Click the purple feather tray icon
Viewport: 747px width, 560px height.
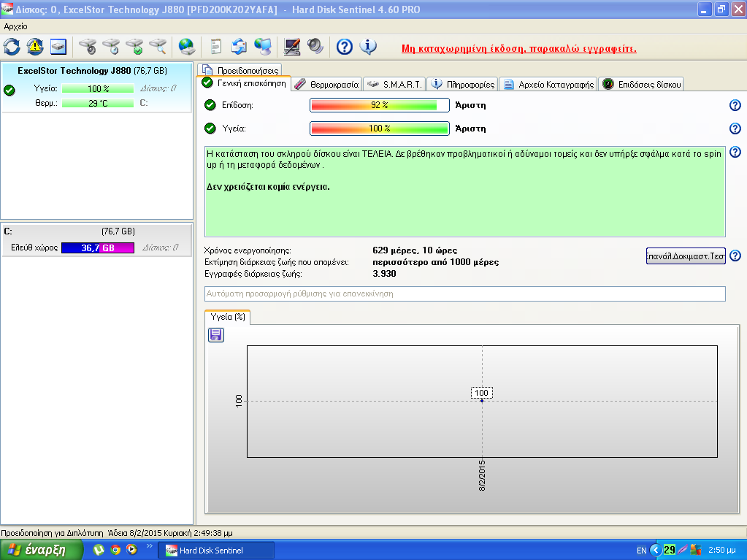(682, 550)
